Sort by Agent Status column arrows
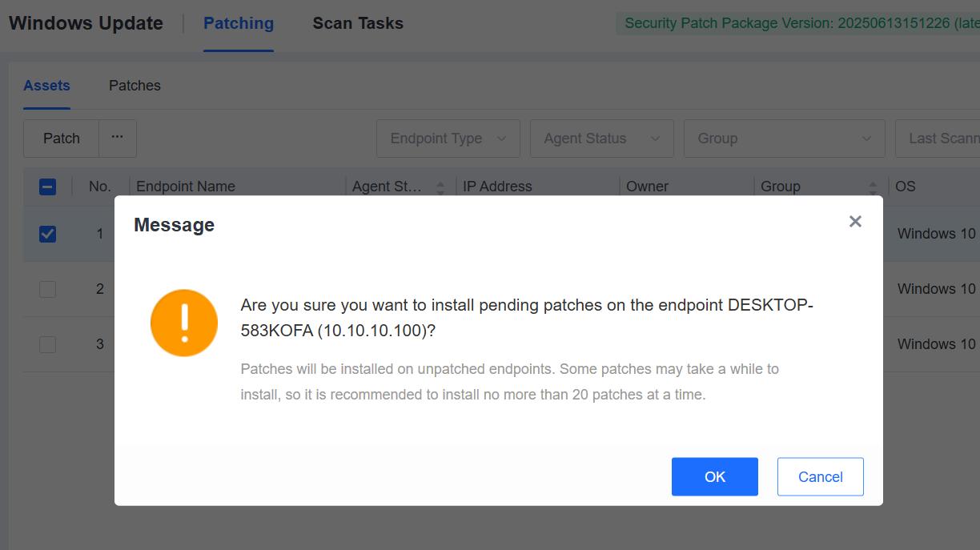980x550 pixels. click(x=440, y=187)
